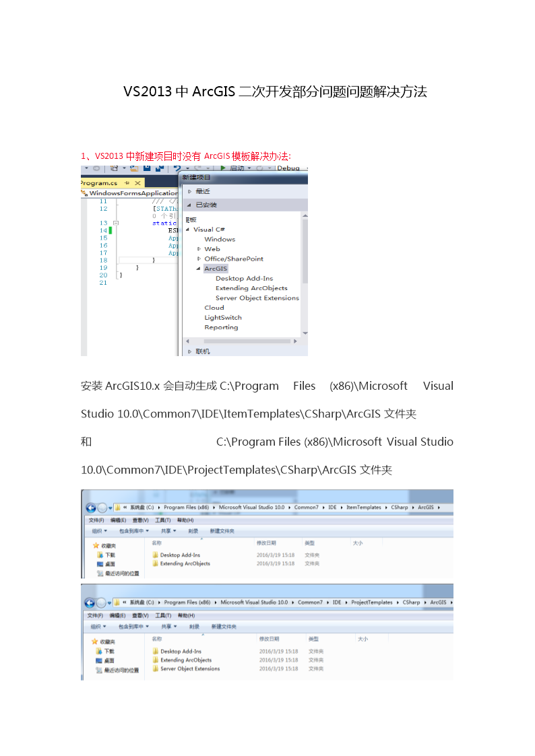
Task: Click 刻录 button in ItemTemplates window
Action: click(x=193, y=531)
